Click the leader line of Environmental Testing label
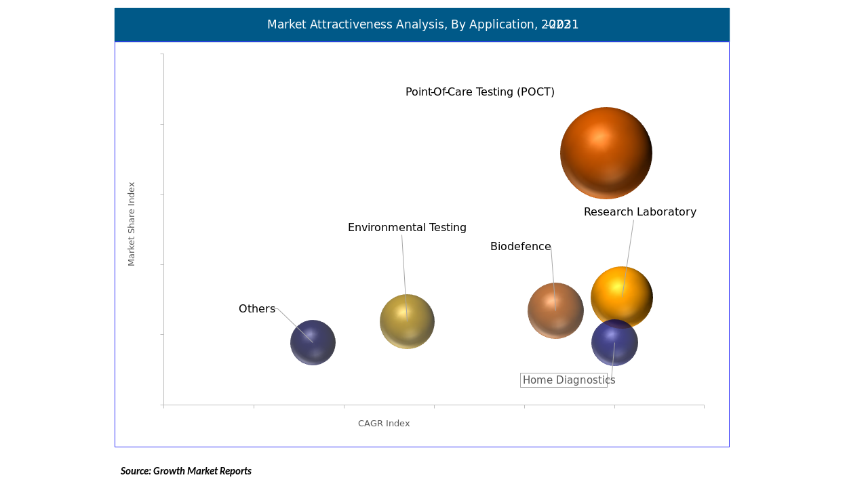The width and height of the screenshot is (868, 488). tap(403, 264)
